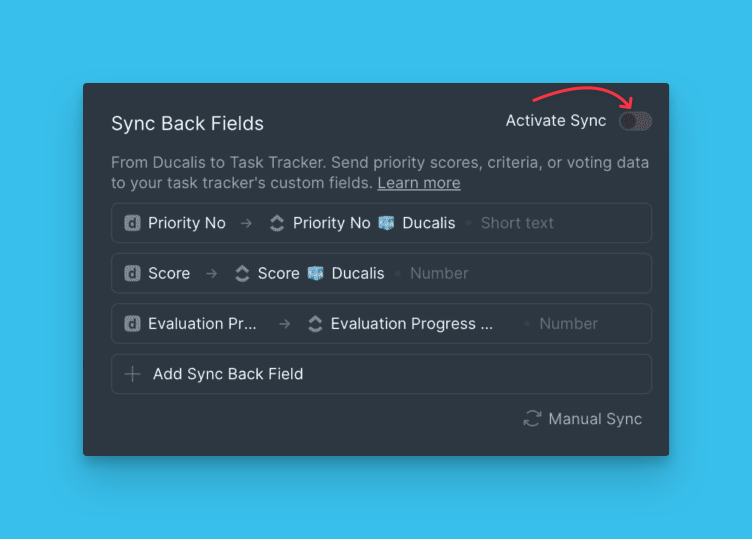Click the tracker icon beside destination Priority No
Viewport: 752px width, 539px height.
277,223
